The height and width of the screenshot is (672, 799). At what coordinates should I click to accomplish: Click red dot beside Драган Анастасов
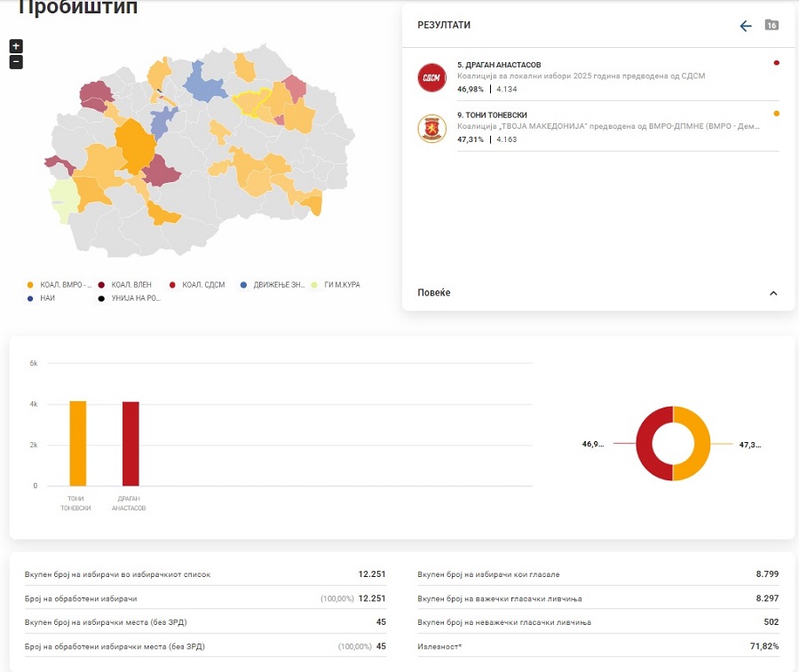[x=777, y=63]
